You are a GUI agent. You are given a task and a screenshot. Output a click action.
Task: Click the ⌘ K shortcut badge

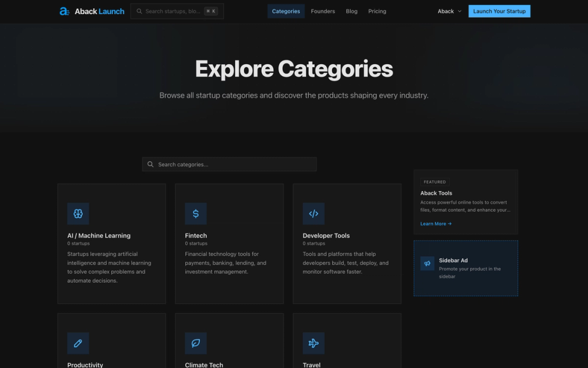tap(211, 11)
